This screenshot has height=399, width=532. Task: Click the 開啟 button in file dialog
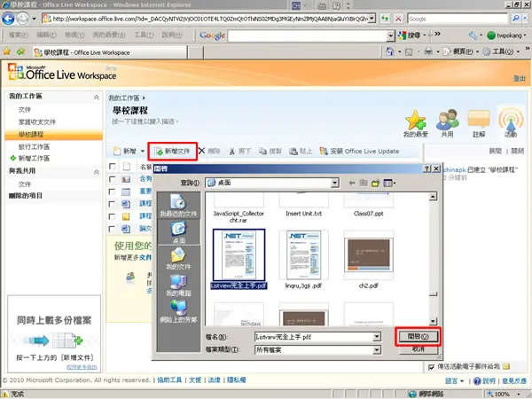point(418,337)
